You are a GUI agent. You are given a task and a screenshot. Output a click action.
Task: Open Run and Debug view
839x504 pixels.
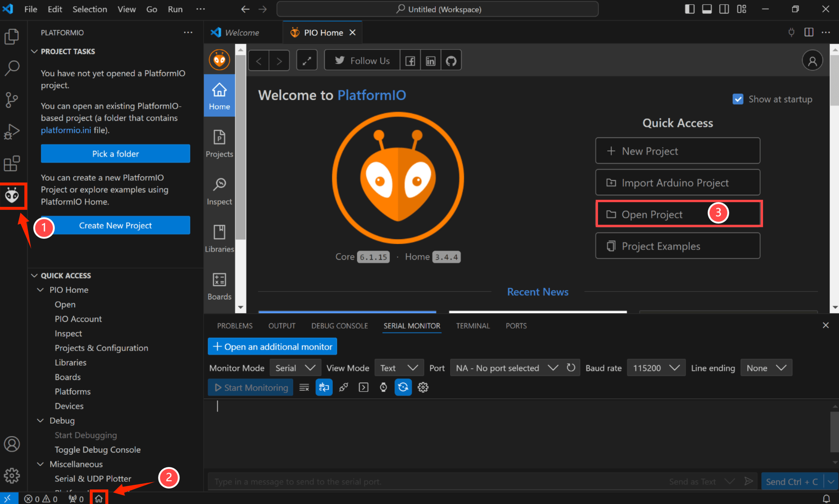tap(12, 132)
